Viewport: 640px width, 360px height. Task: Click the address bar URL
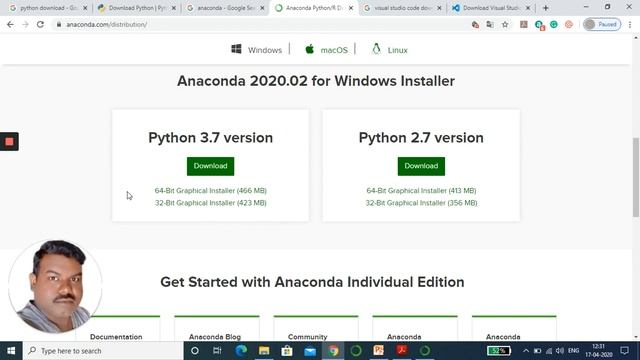pos(107,24)
